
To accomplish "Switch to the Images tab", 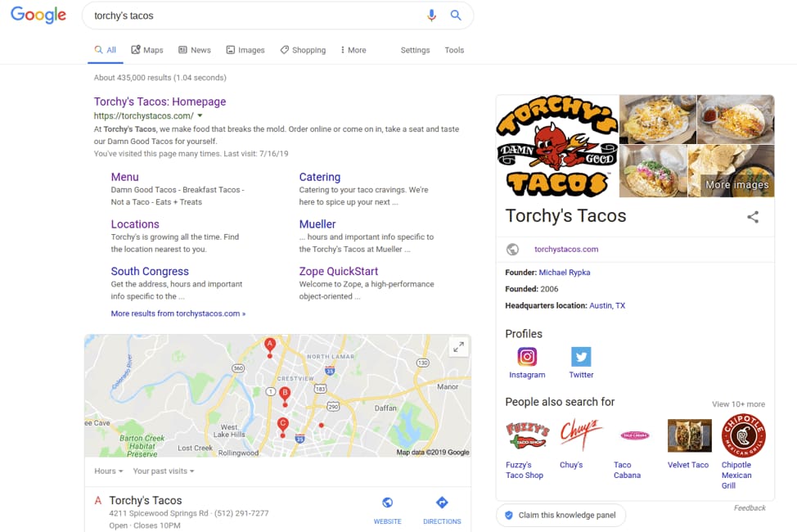I will [x=245, y=50].
